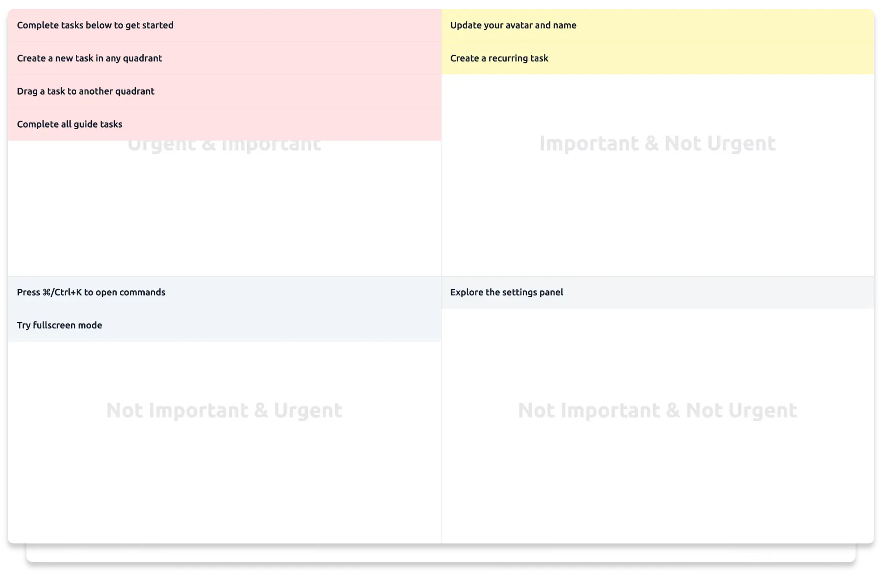Click the 'Not Important & Urgent' quadrant label

[224, 410]
